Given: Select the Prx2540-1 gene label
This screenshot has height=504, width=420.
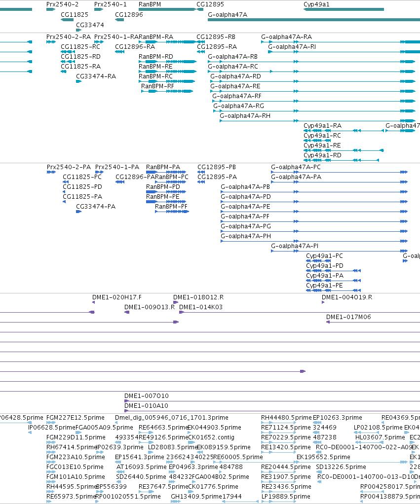Looking at the screenshot, I should [111, 4].
